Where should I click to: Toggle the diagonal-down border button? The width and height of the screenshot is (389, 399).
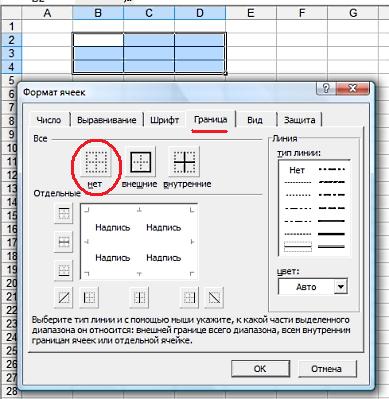[214, 297]
